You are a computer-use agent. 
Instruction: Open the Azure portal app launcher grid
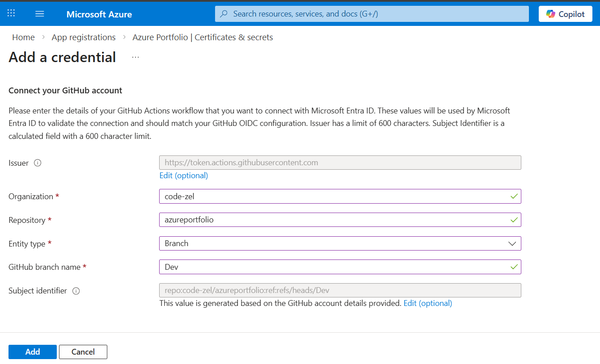(x=11, y=13)
